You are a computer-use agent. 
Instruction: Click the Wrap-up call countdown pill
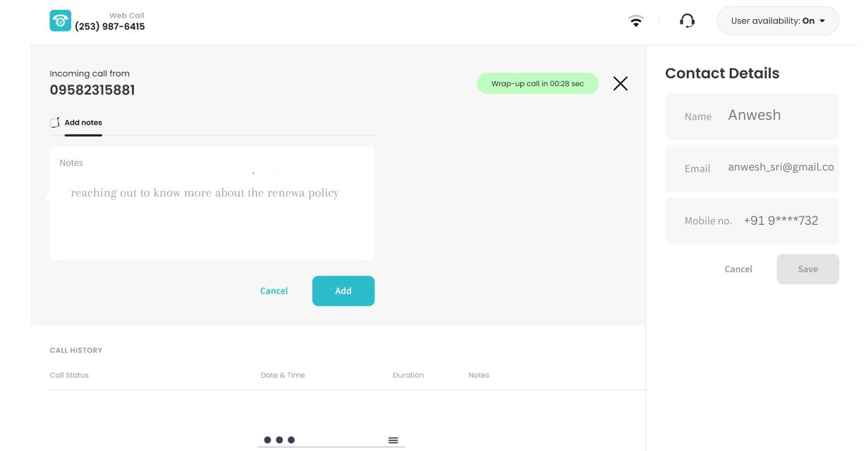[x=537, y=83]
